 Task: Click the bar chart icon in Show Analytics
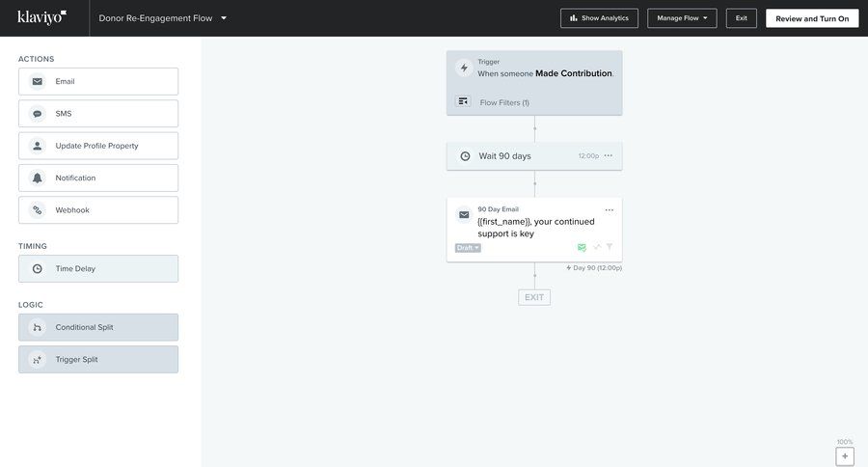coord(574,18)
